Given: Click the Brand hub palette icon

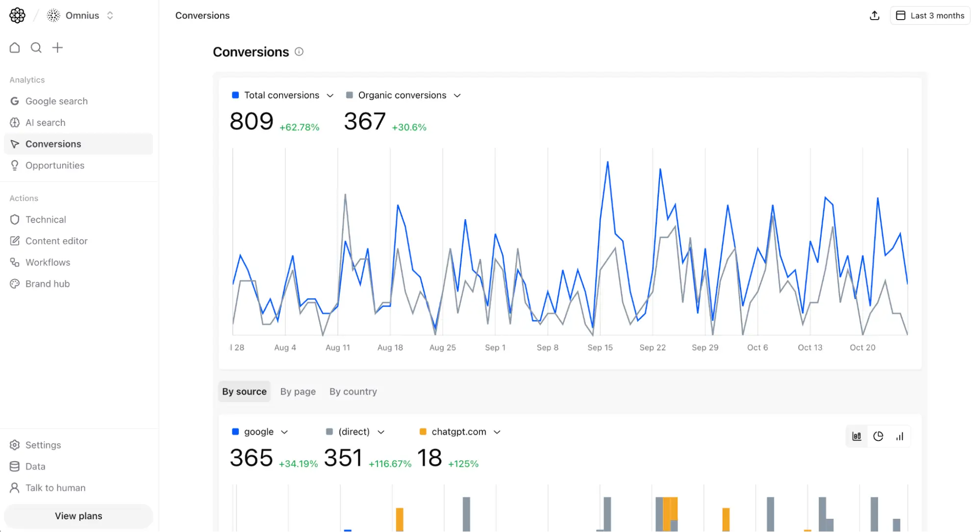Looking at the screenshot, I should [15, 283].
